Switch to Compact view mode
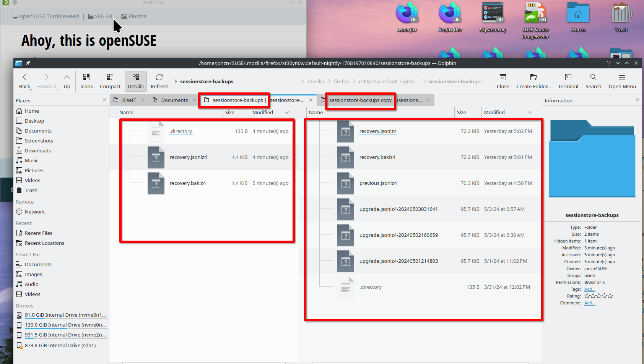Viewport: 644px width, 364px height. coord(110,81)
